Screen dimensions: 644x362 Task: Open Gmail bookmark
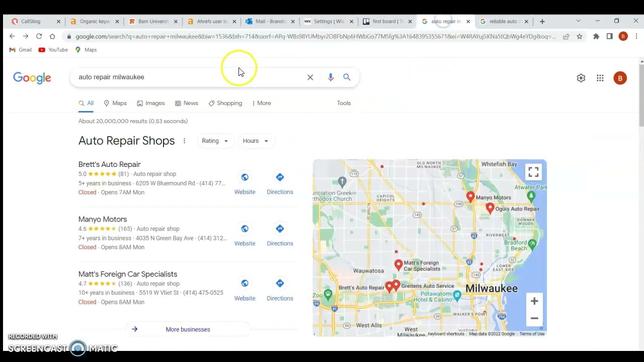tap(21, 50)
